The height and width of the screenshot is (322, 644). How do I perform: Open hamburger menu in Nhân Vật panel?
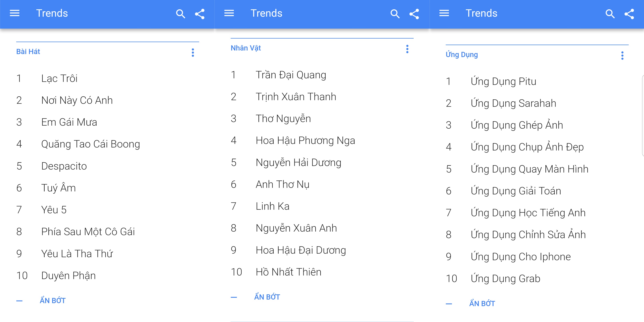click(229, 13)
